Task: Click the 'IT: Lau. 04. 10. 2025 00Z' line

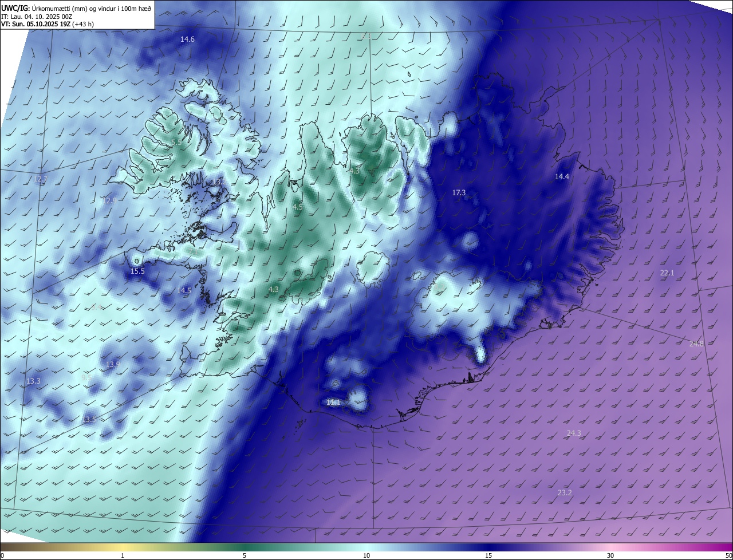Action: [37, 17]
